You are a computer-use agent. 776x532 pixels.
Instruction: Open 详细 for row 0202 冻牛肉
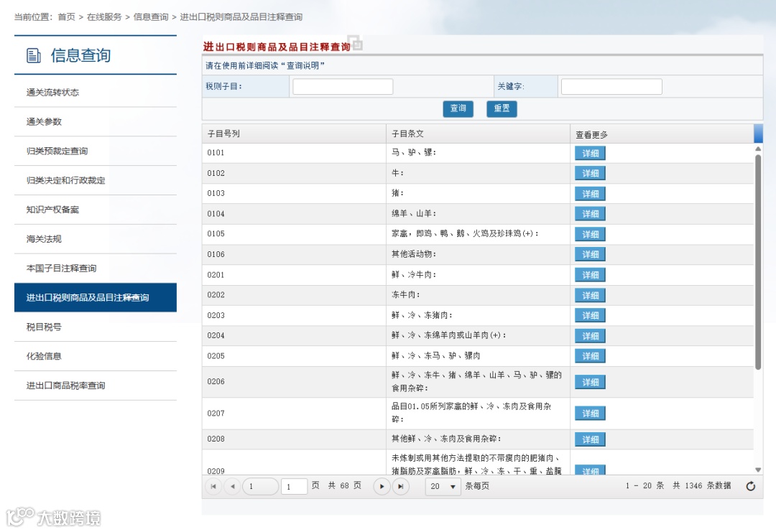click(x=590, y=295)
